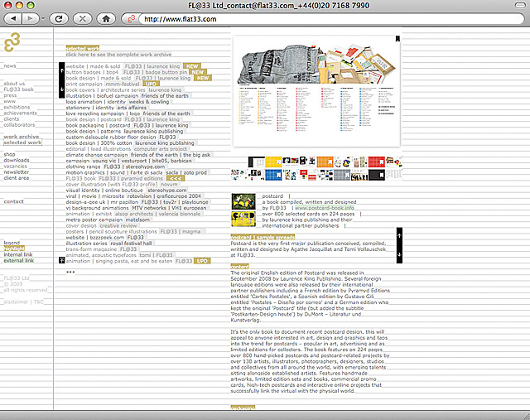Select the orange grid thumbnail
The width and height of the screenshot is (530, 420).
tap(325, 162)
